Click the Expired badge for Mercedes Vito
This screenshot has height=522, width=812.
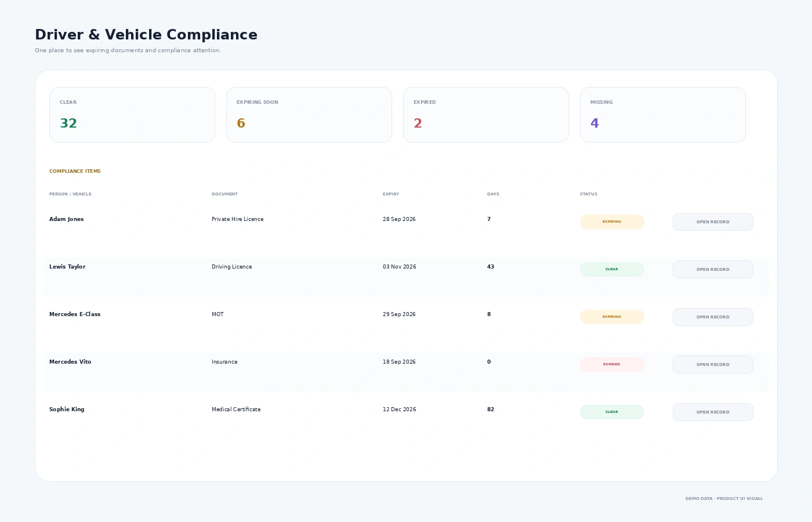point(612,364)
